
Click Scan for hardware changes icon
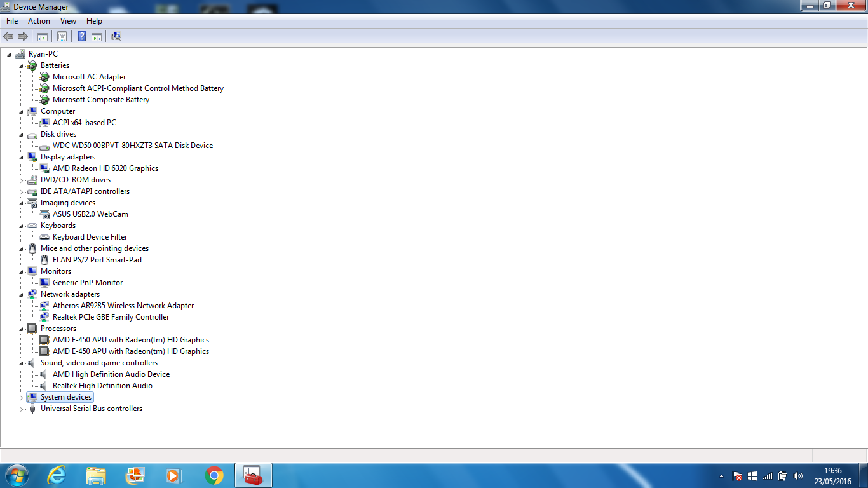coord(116,36)
